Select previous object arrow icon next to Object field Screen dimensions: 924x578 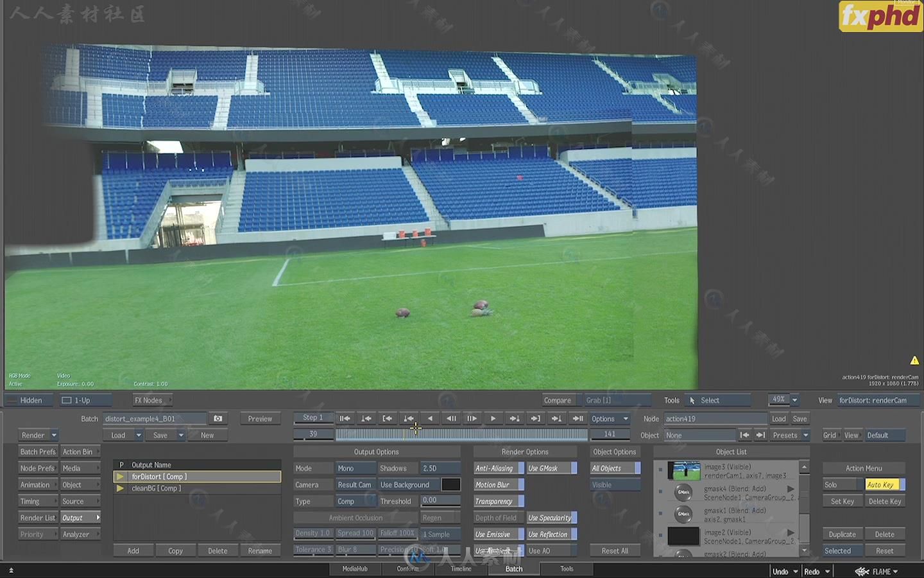744,435
